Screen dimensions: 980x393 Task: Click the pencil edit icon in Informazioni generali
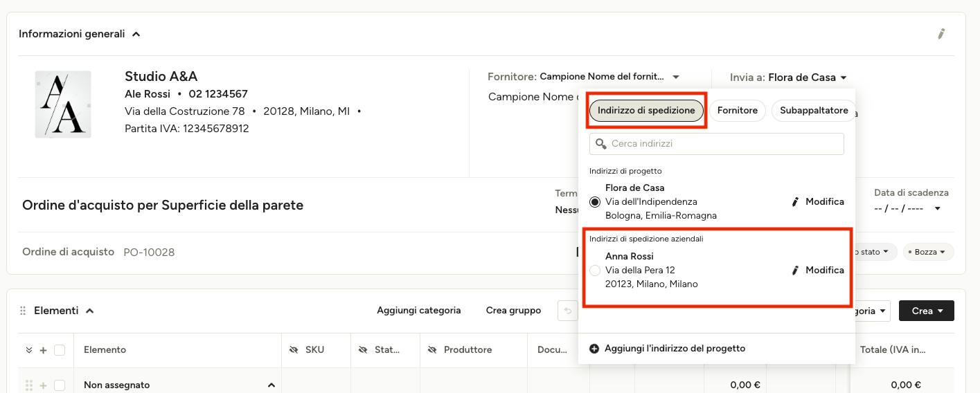pos(941,33)
